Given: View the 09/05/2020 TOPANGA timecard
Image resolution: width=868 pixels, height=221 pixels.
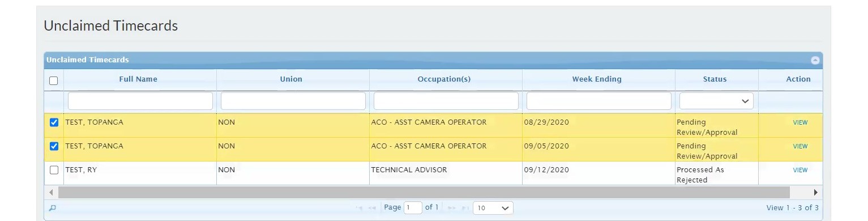Looking at the screenshot, I should pyautogui.click(x=800, y=146).
